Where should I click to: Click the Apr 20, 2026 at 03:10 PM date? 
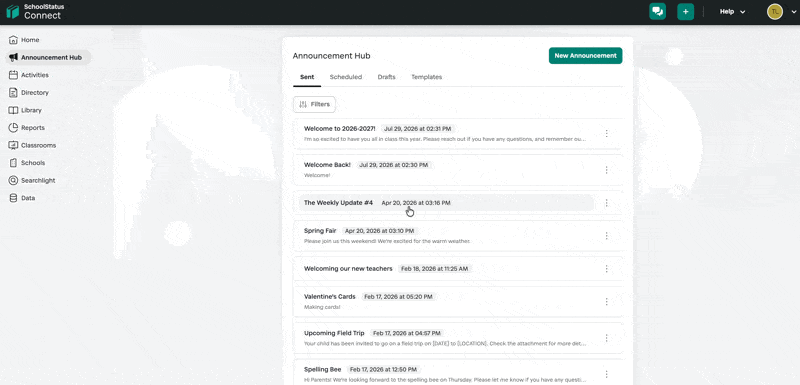coord(379,231)
